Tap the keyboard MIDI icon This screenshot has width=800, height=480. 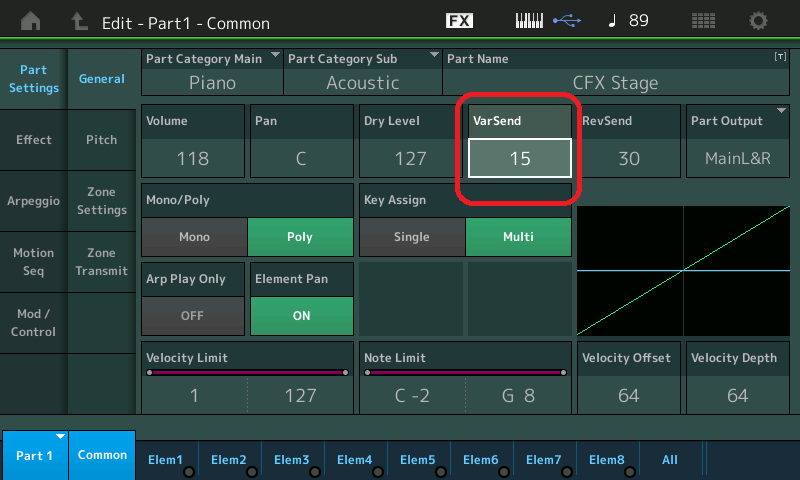pyautogui.click(x=535, y=21)
